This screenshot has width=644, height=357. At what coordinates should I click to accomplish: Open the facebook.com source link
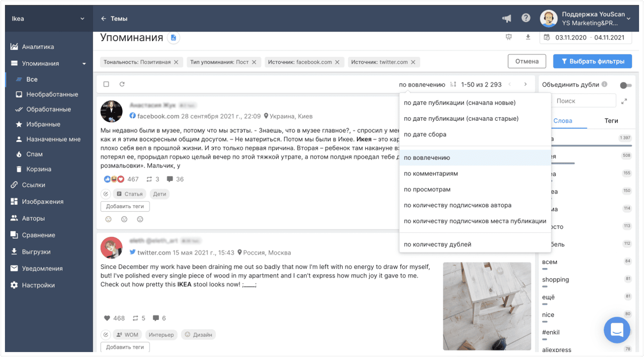[158, 116]
